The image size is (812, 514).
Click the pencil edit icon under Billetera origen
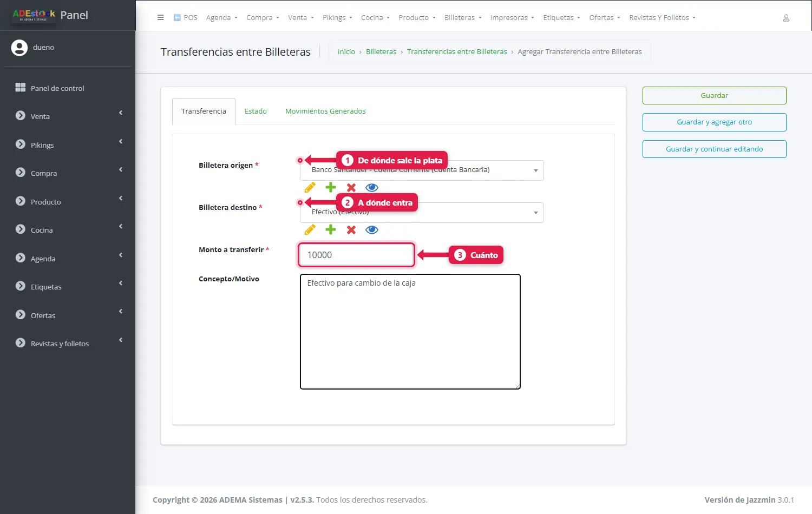coord(310,188)
